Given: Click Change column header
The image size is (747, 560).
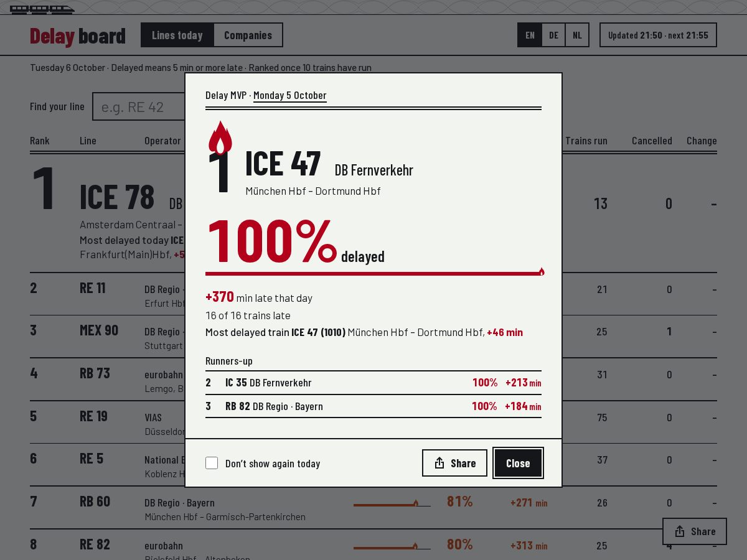Looking at the screenshot, I should click(x=702, y=141).
